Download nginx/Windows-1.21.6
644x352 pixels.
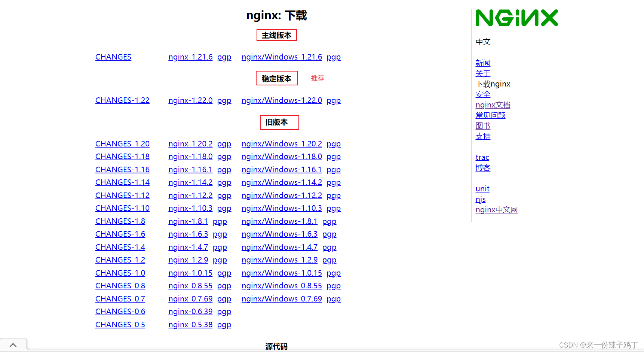pos(282,57)
